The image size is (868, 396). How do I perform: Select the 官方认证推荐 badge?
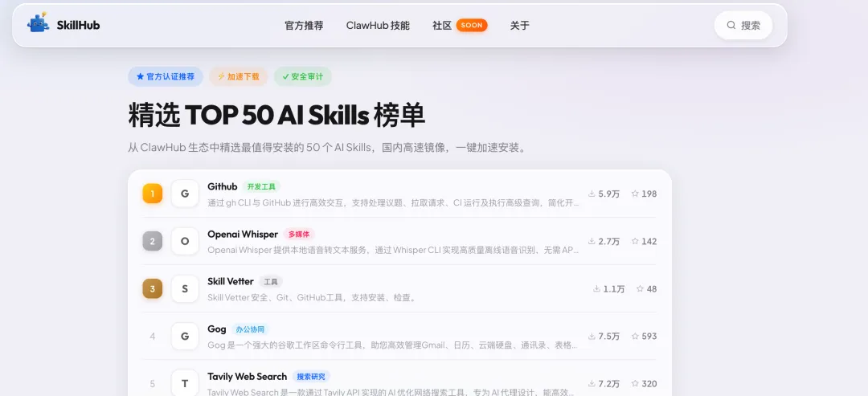[x=166, y=76]
